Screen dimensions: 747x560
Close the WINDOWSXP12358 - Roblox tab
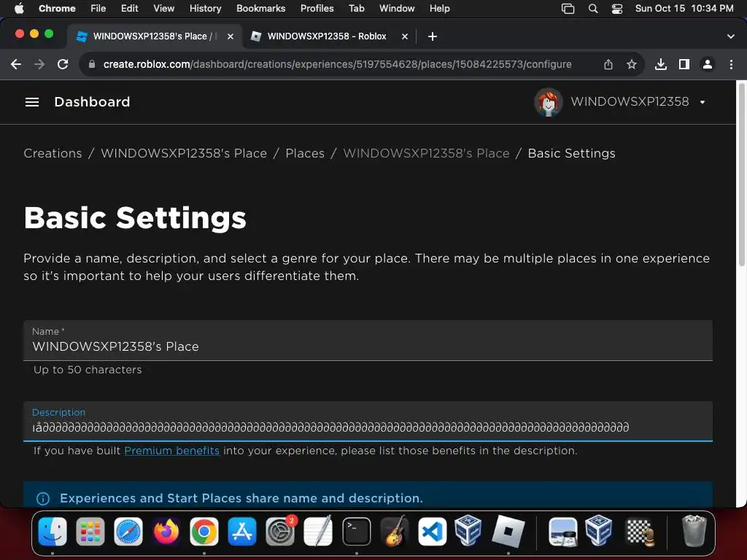pos(405,36)
